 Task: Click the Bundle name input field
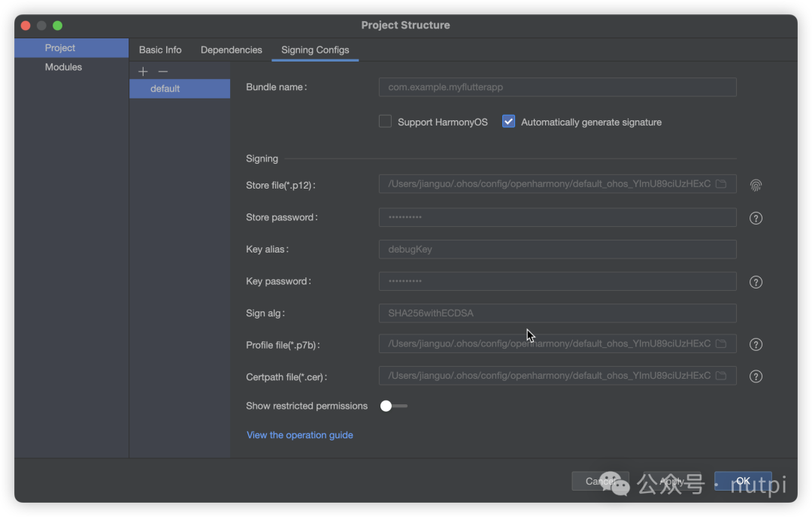[x=557, y=87]
